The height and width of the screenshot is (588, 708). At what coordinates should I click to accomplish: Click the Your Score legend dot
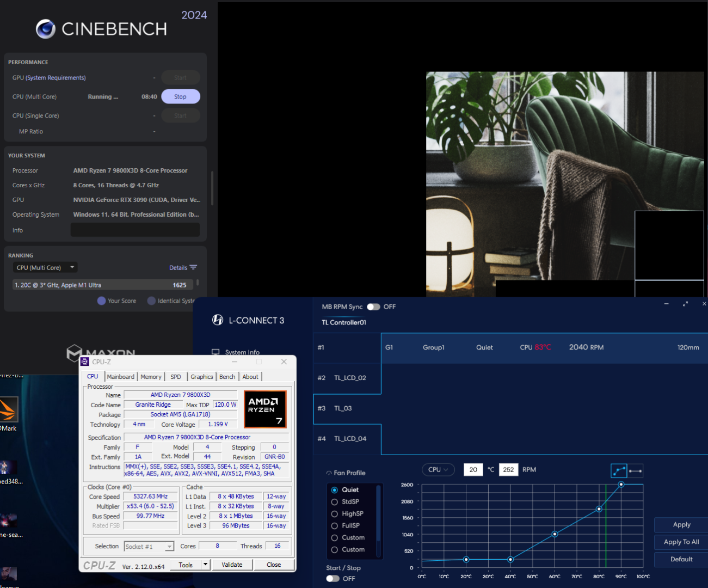pyautogui.click(x=101, y=301)
